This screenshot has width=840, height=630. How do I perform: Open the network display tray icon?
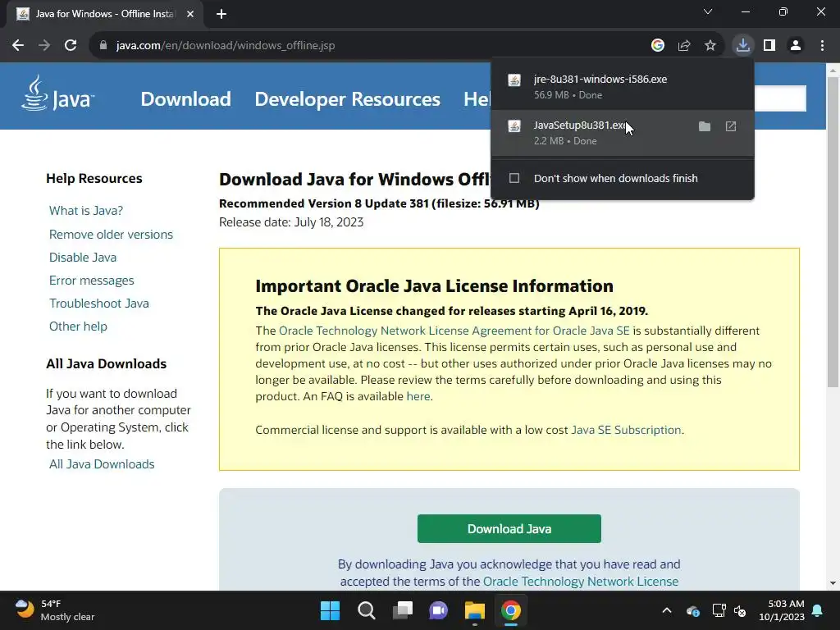click(719, 610)
